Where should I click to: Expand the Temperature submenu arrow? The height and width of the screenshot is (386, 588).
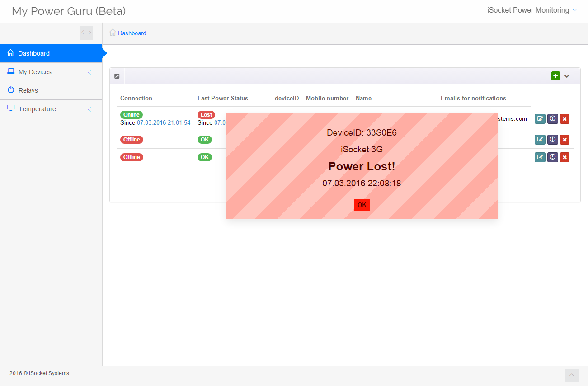[x=89, y=109]
